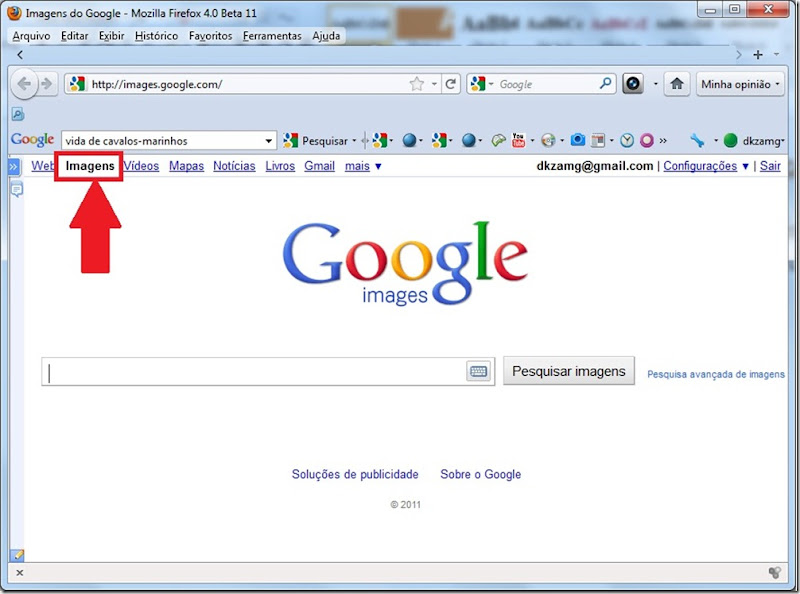
Task: Click the black round lens toolbar icon
Action: [x=633, y=84]
